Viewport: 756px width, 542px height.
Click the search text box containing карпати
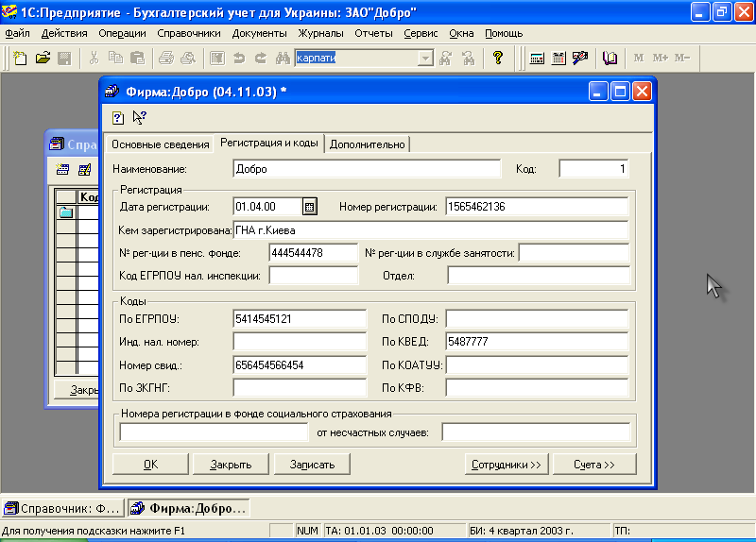click(x=357, y=59)
